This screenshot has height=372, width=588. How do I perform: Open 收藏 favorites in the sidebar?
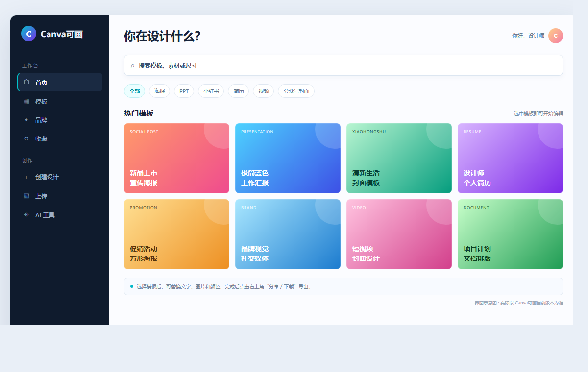point(60,139)
